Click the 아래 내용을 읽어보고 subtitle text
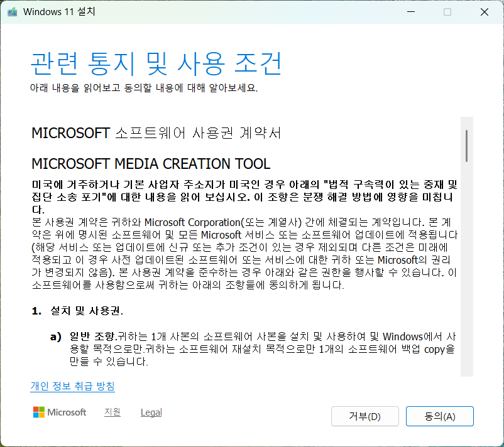 (143, 87)
